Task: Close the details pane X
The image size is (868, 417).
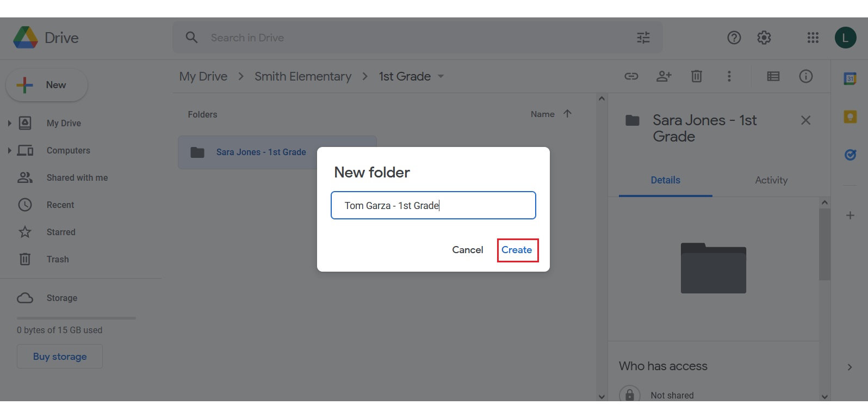Action: (x=806, y=120)
